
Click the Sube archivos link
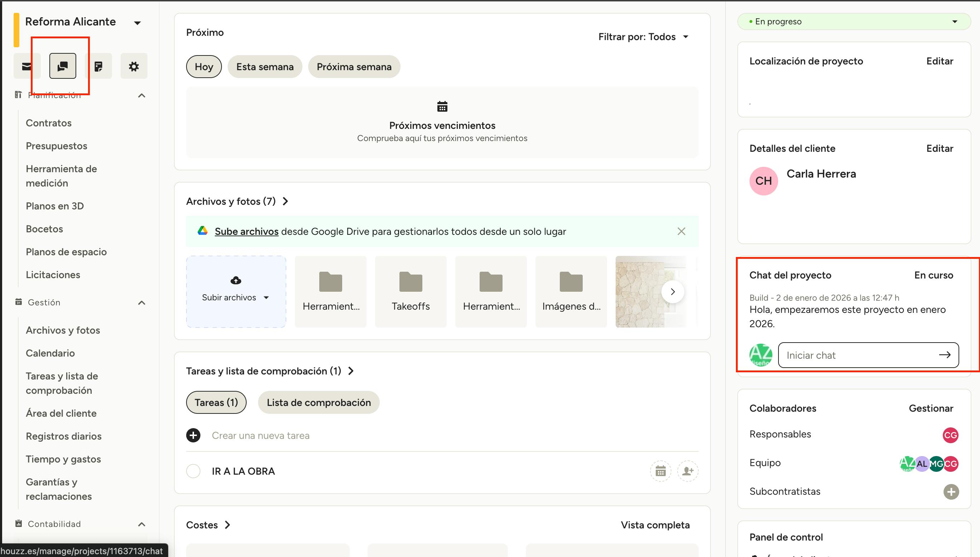point(246,232)
